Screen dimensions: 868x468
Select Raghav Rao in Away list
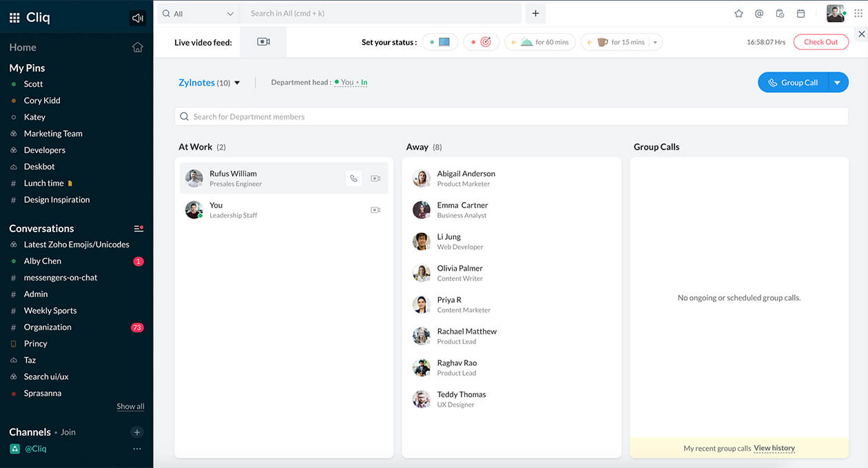click(511, 367)
